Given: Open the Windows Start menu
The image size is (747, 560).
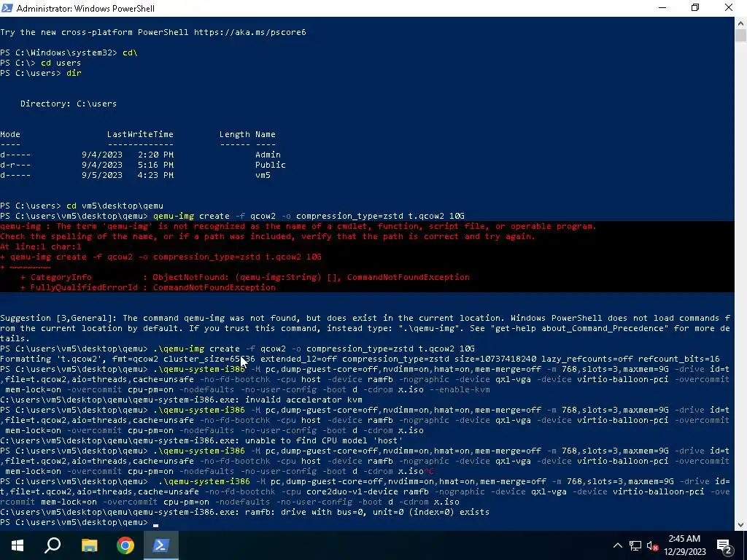Looking at the screenshot, I should click(18, 545).
